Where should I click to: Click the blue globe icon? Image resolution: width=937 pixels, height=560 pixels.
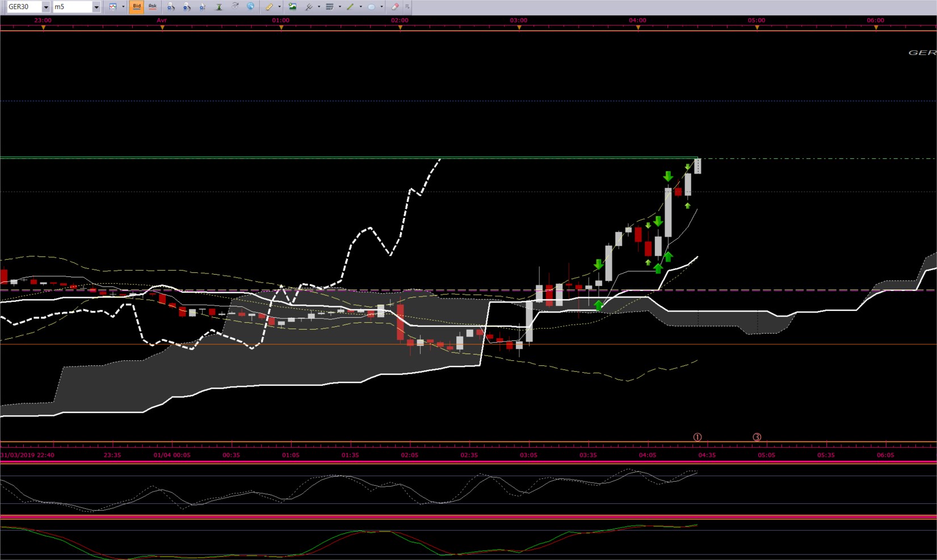coord(250,7)
